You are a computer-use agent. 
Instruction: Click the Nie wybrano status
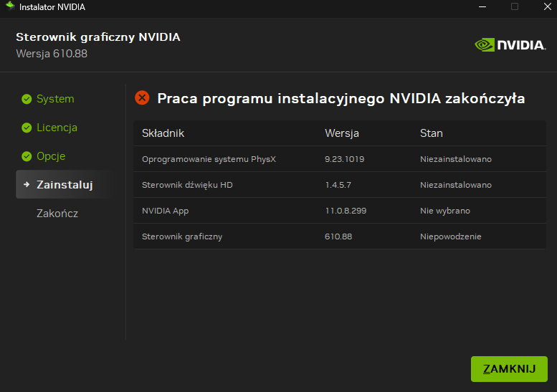(444, 211)
